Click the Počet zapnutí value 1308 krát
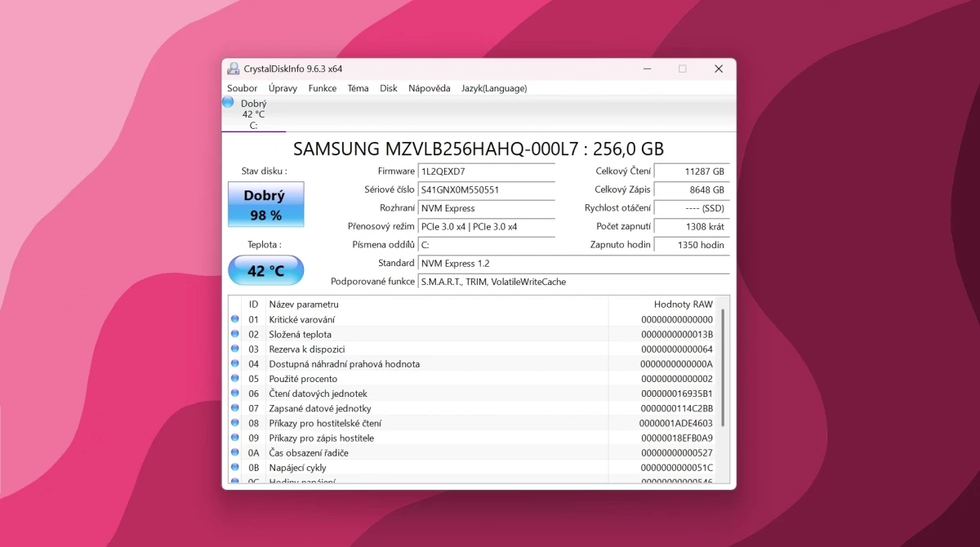Image resolution: width=980 pixels, height=547 pixels. point(692,226)
